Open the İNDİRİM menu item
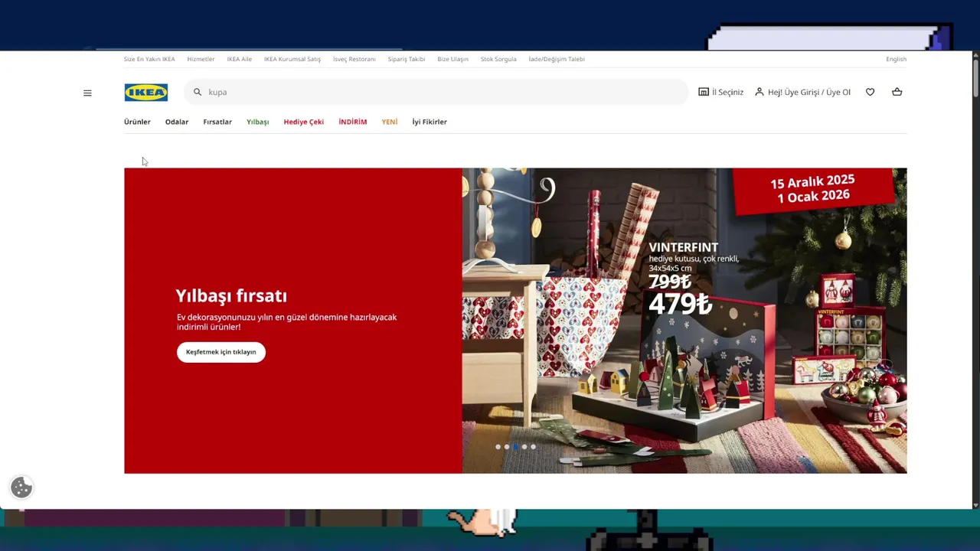The height and width of the screenshot is (551, 980). pyautogui.click(x=353, y=122)
